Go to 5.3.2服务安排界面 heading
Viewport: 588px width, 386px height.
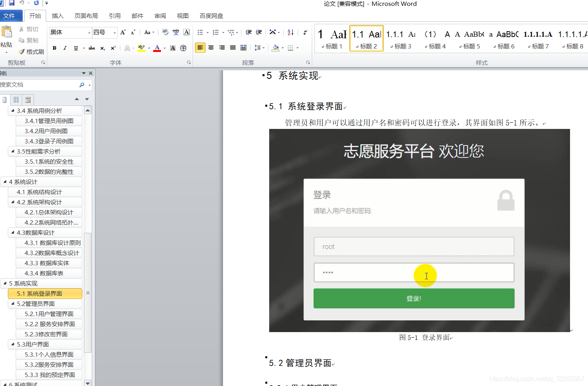(x=49, y=365)
